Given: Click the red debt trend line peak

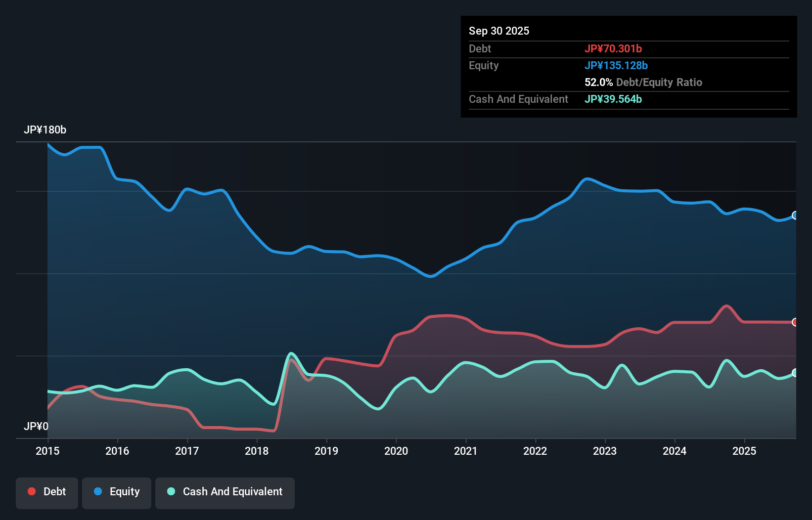Looking at the screenshot, I should 726,306.
